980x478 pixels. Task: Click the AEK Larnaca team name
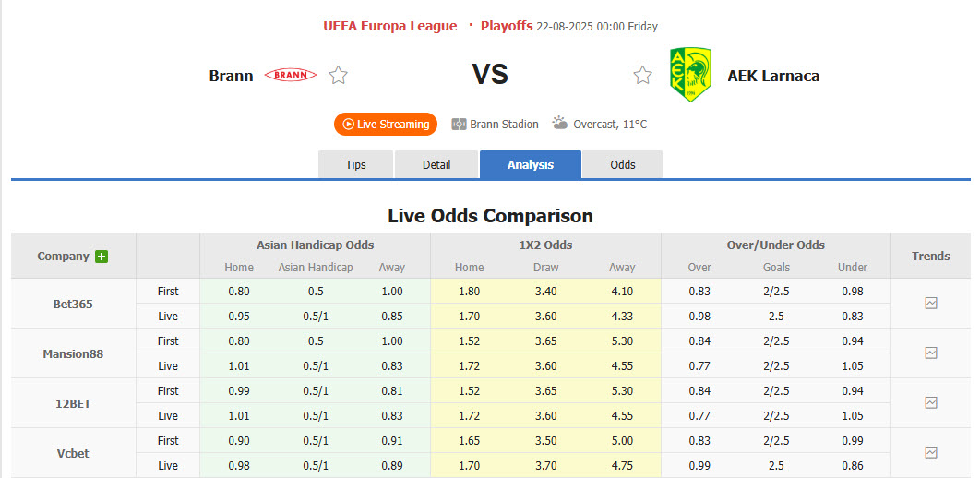(x=773, y=76)
